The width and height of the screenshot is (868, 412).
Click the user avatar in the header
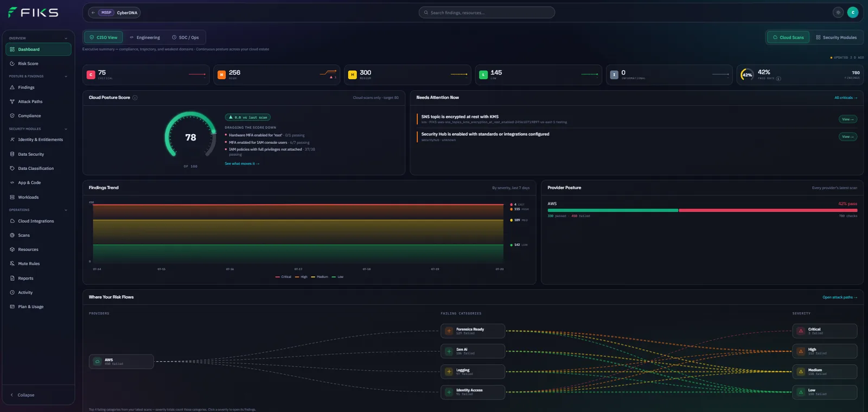(x=853, y=12)
